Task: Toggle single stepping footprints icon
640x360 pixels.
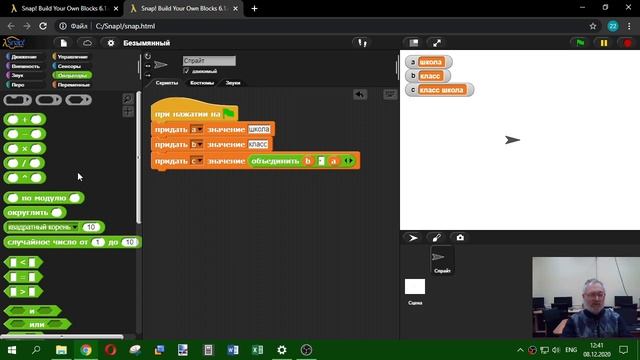Action: 362,43
